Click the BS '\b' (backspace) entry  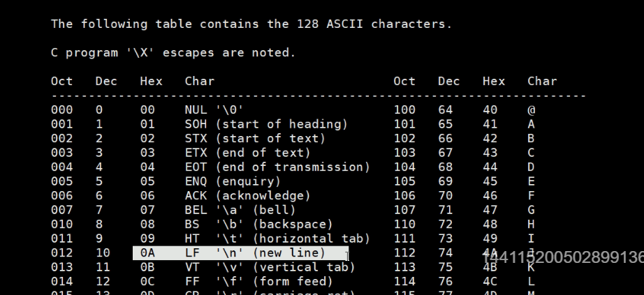pos(258,224)
